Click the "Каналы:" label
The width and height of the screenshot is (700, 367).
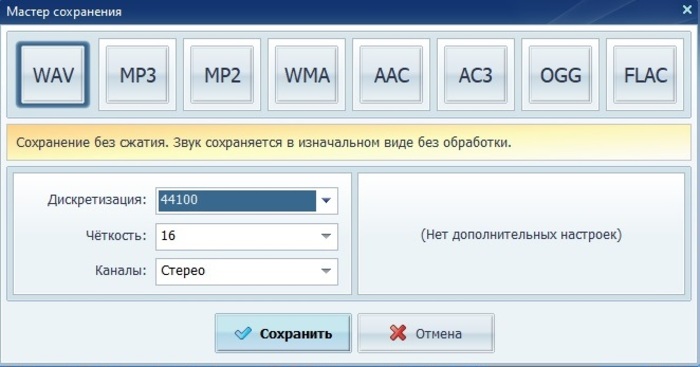pyautogui.click(x=121, y=271)
